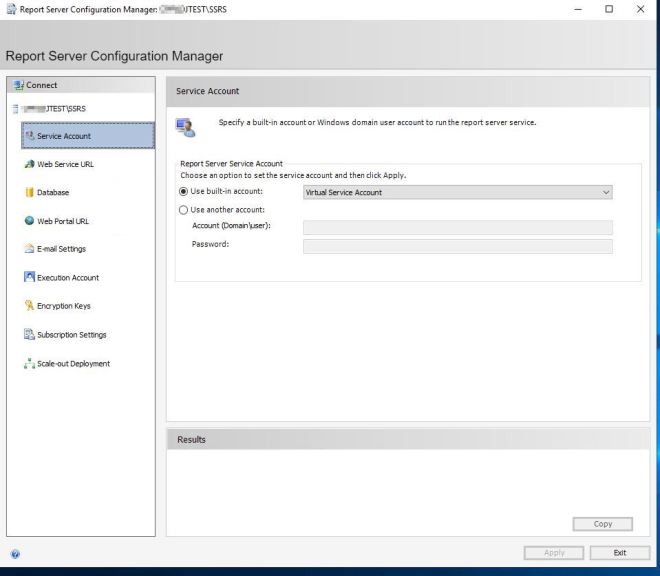Screen dimensions: 660x576
Task: Click the Scale-out Deployment icon
Action: click(28, 363)
